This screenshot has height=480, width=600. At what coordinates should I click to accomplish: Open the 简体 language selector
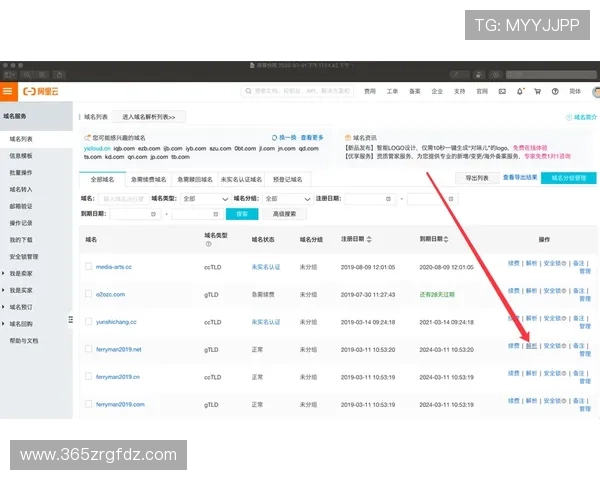click(x=575, y=91)
